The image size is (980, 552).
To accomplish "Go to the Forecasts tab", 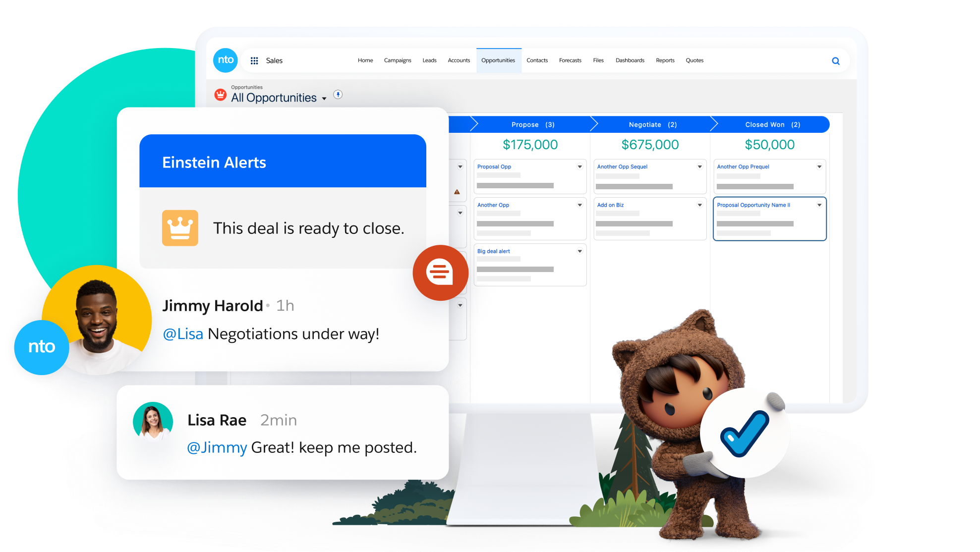I will [570, 60].
